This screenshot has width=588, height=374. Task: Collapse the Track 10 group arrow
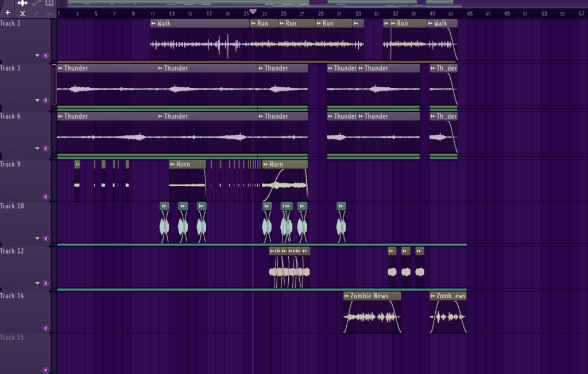pyautogui.click(x=38, y=239)
